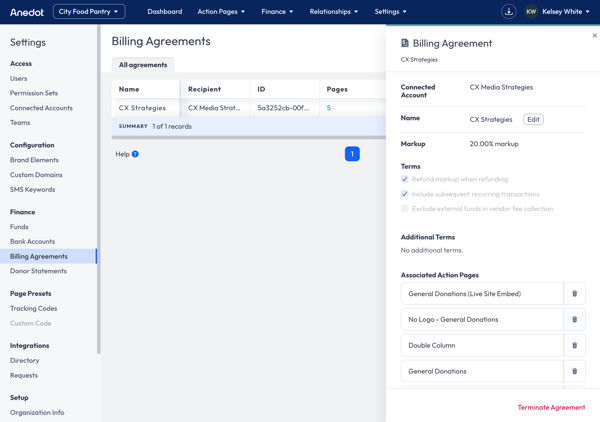Click the CX Media Strategies connected account

click(x=501, y=87)
